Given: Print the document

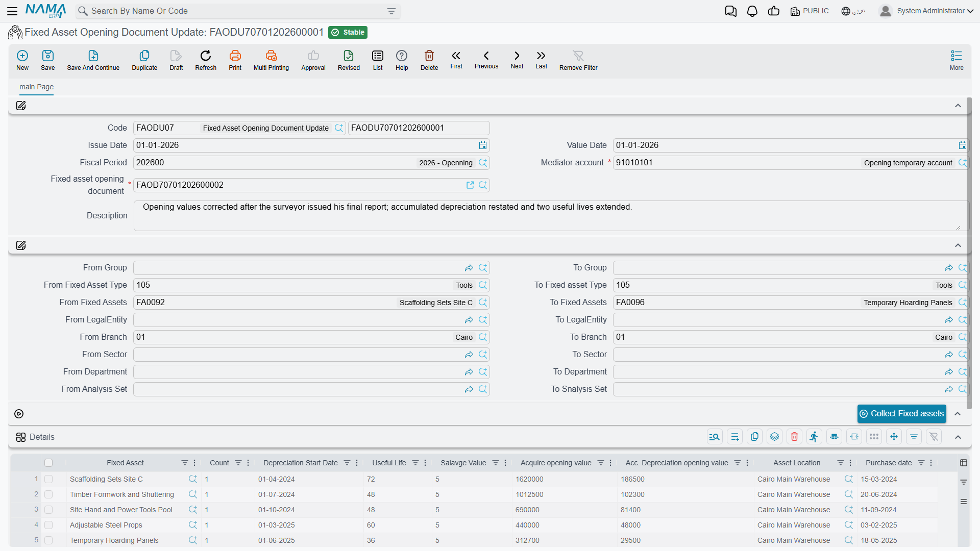Looking at the screenshot, I should click(x=235, y=60).
